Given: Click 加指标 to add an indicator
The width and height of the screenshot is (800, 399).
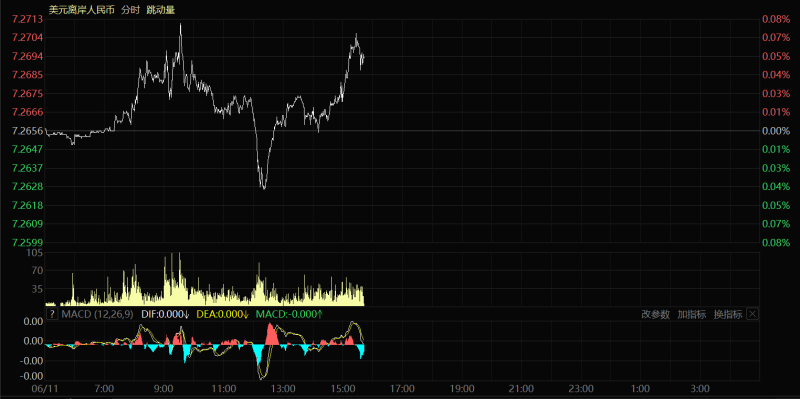Looking at the screenshot, I should coord(692,315).
